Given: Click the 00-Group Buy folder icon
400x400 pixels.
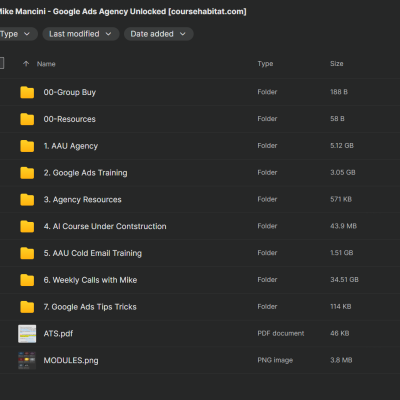Looking at the screenshot, I should tap(27, 92).
